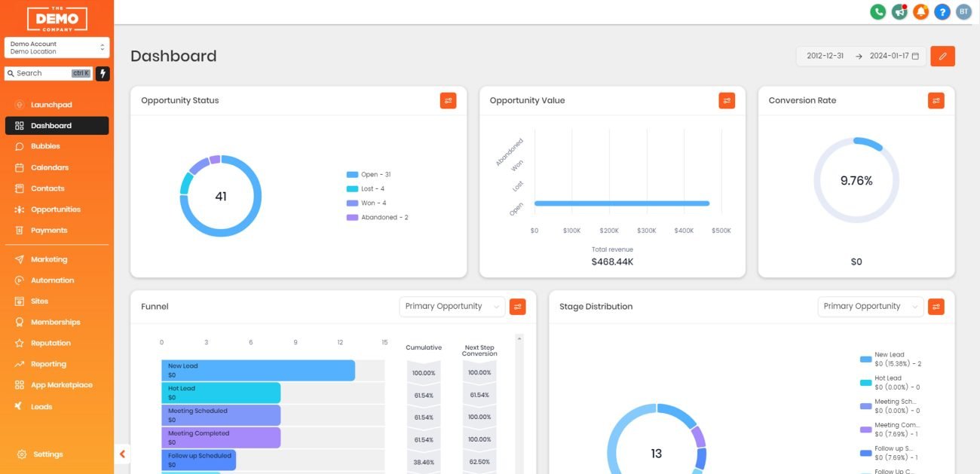
Task: Open the orange notifications bell
Action: pyautogui.click(x=920, y=11)
